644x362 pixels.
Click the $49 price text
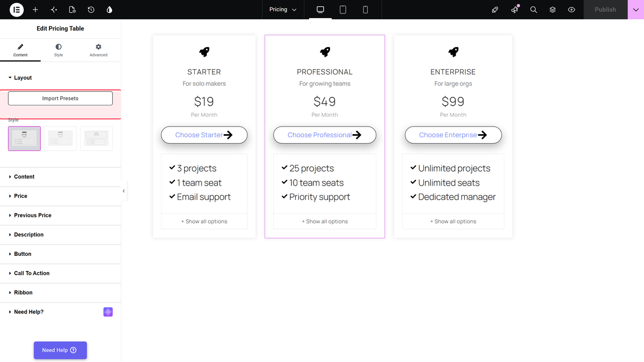point(325,101)
